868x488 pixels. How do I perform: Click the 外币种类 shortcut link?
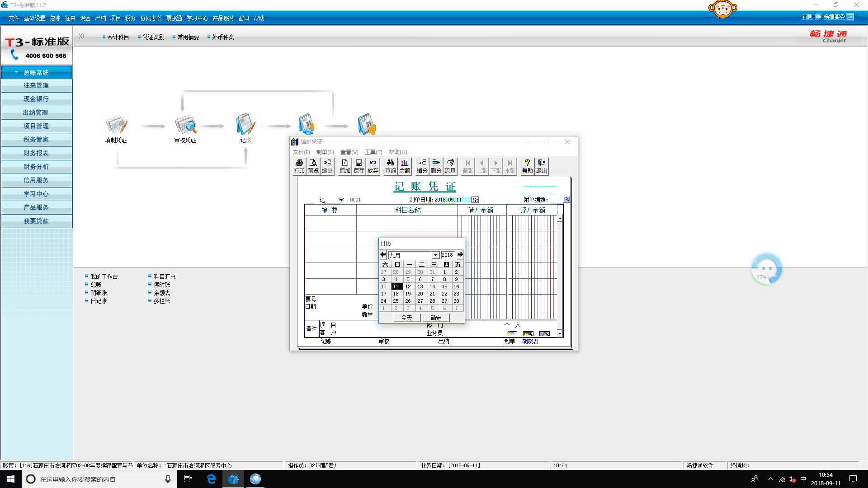[223, 37]
